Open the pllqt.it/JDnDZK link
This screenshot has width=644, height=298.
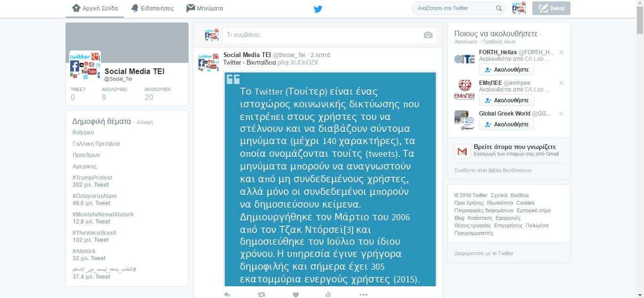coord(298,62)
